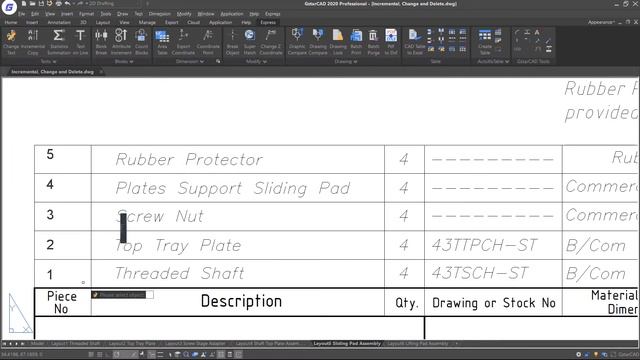Select Layout1 Threaded Shaft tab
The width and height of the screenshot is (640, 360).
[76, 344]
